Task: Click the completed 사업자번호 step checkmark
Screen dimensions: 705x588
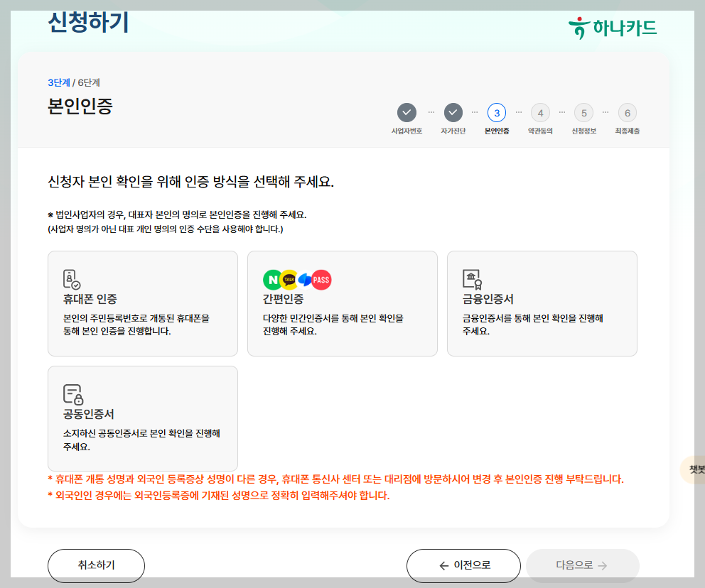Action: pyautogui.click(x=407, y=112)
